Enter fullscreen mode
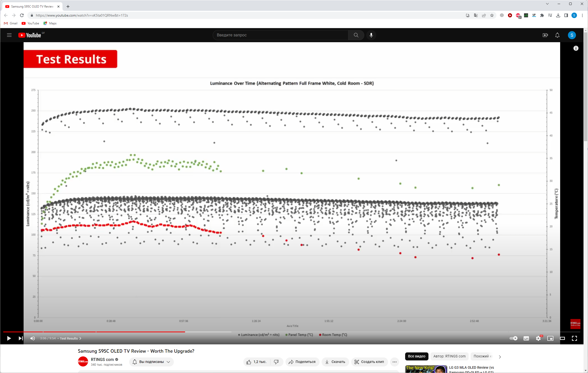 click(x=574, y=338)
